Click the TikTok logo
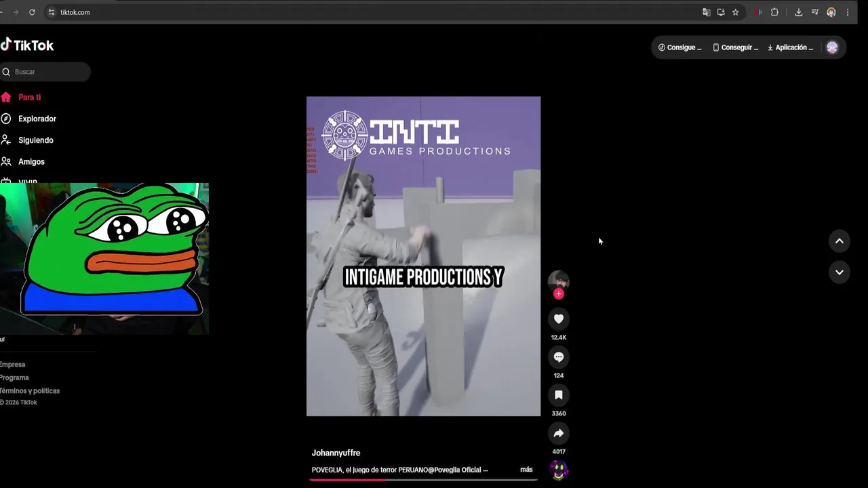The width and height of the screenshot is (868, 488). pos(27,45)
